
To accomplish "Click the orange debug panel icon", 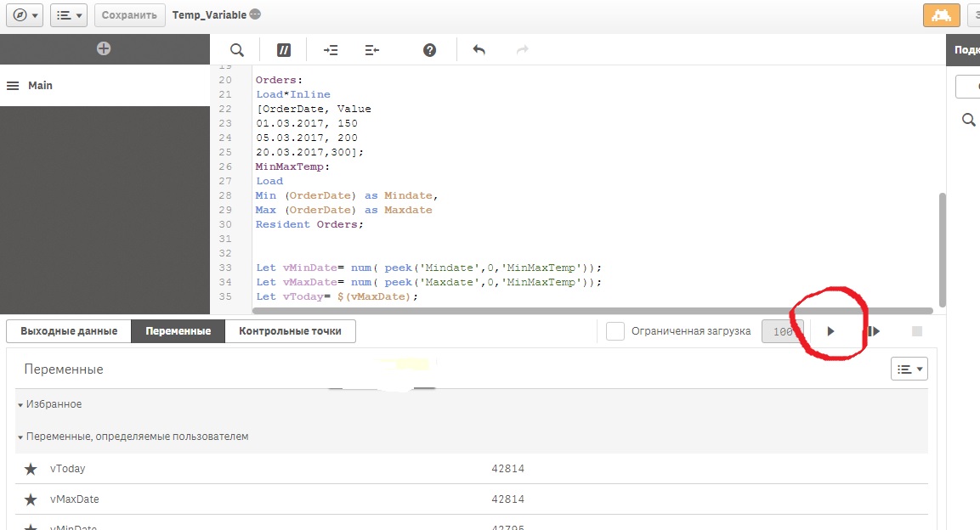I will (x=941, y=15).
